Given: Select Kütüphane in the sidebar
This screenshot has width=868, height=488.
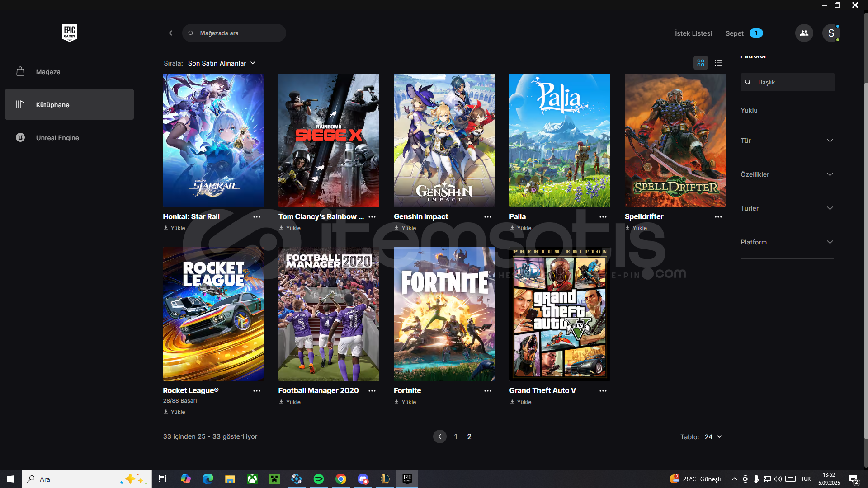Looking at the screenshot, I should pyautogui.click(x=70, y=104).
